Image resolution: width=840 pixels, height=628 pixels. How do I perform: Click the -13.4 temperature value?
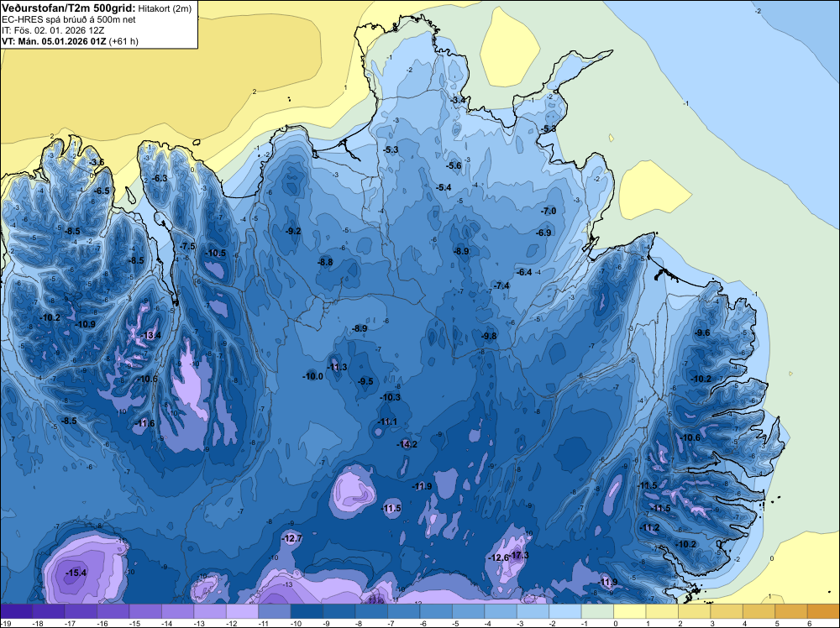150,335
